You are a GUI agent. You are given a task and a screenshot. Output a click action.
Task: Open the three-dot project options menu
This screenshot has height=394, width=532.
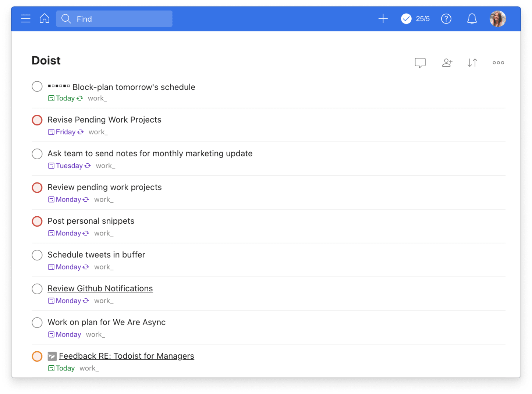point(498,63)
